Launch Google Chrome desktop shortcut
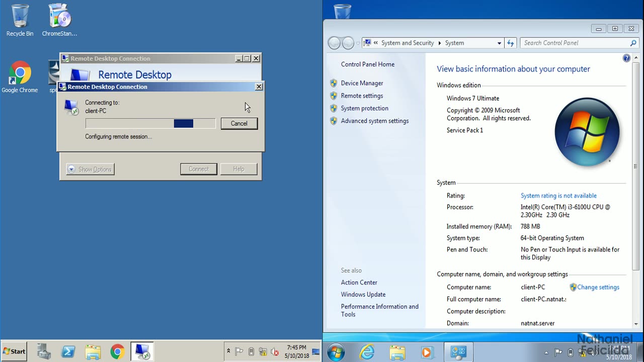Viewport: 644px width, 362px height. click(20, 77)
